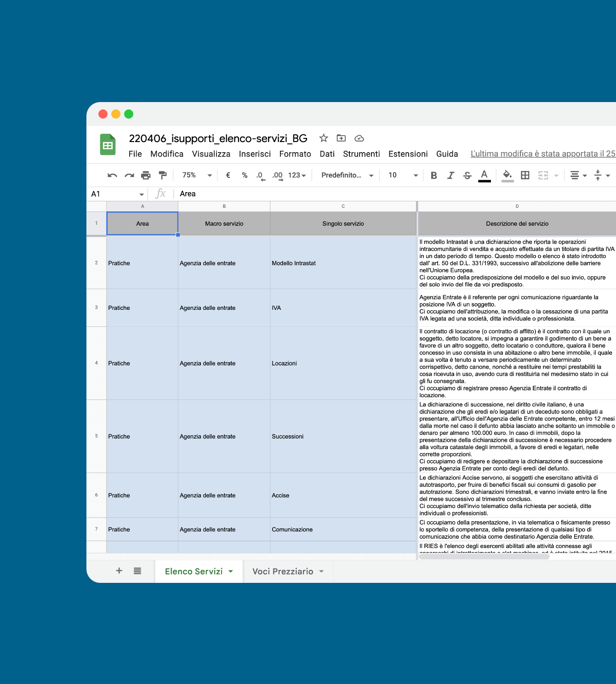Open the A1 name box dropdown
Image resolution: width=616 pixels, height=684 pixels.
141,194
